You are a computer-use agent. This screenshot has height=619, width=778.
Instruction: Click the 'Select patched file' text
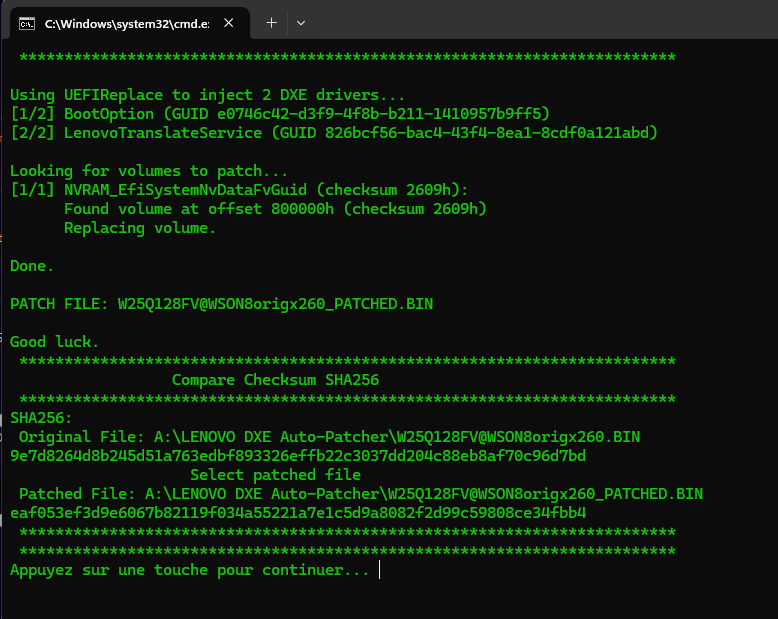click(x=275, y=475)
